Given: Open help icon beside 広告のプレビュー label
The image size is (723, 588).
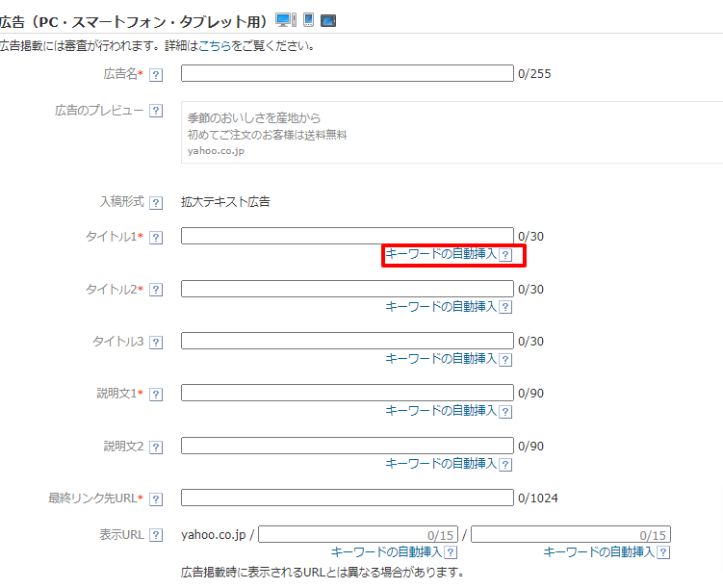Looking at the screenshot, I should click(x=156, y=112).
